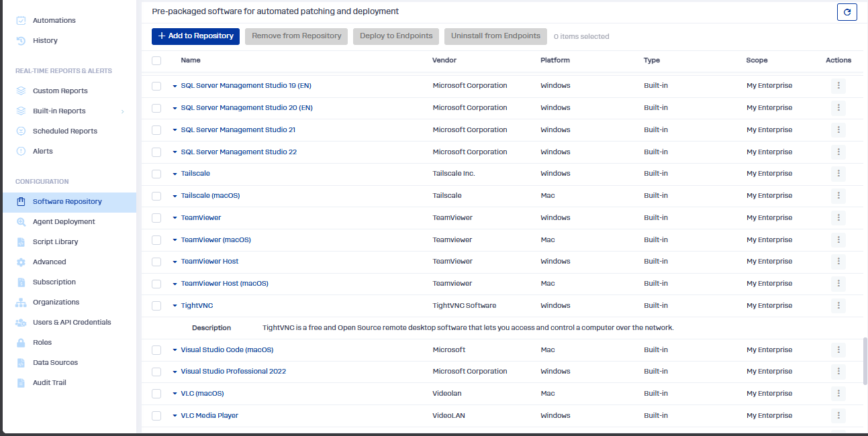Image resolution: width=868 pixels, height=436 pixels.
Task: Expand the VLC Media Player row arrow
Action: (175, 416)
